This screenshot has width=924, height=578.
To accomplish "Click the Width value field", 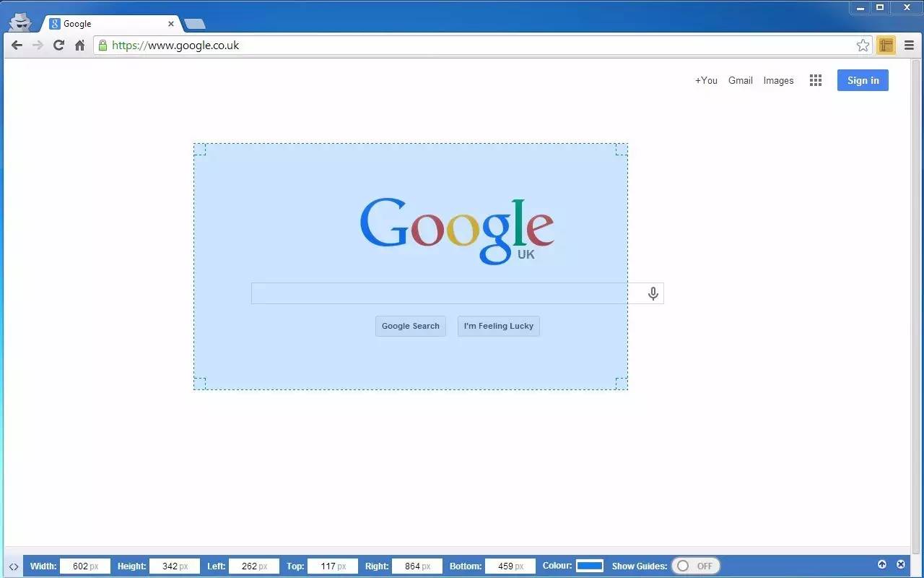I will (x=85, y=566).
